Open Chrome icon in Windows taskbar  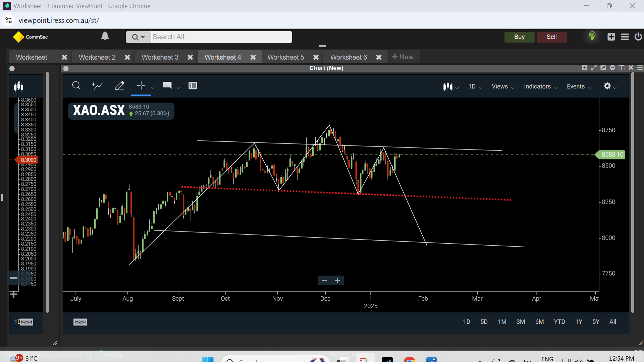pyautogui.click(x=409, y=359)
